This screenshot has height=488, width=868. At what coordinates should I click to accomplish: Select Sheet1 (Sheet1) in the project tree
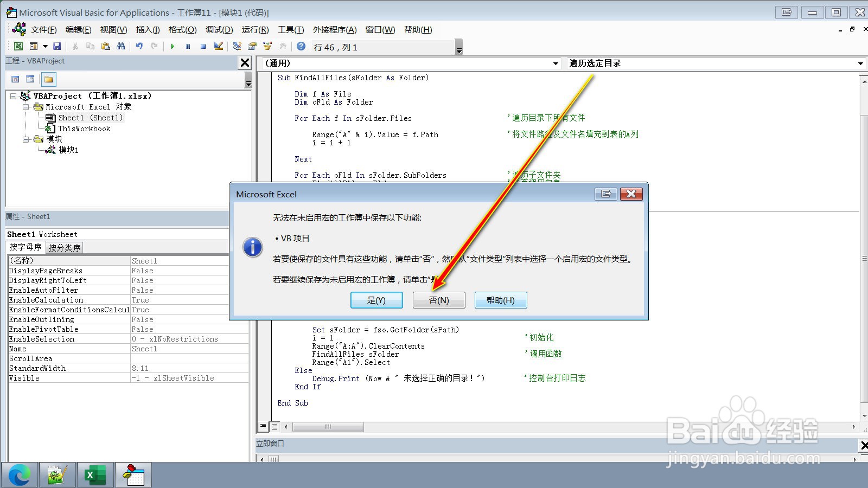[x=90, y=118]
